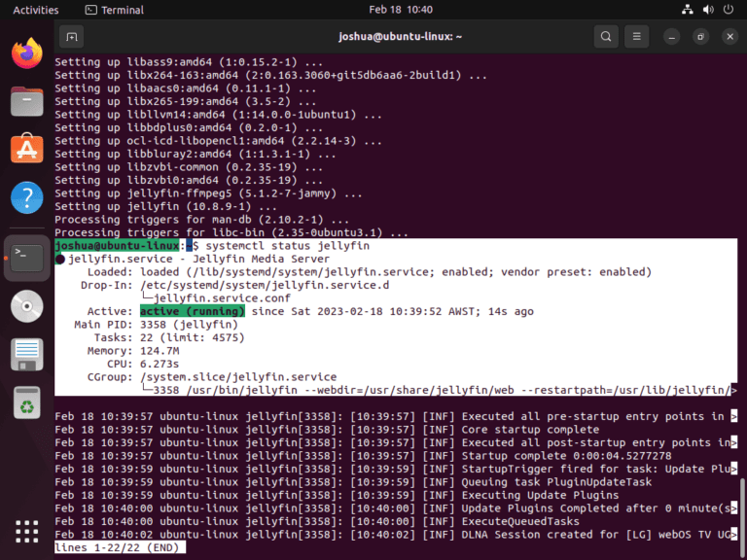The height and width of the screenshot is (560, 747).
Task: Open the Trash in the dock
Action: coord(27,402)
